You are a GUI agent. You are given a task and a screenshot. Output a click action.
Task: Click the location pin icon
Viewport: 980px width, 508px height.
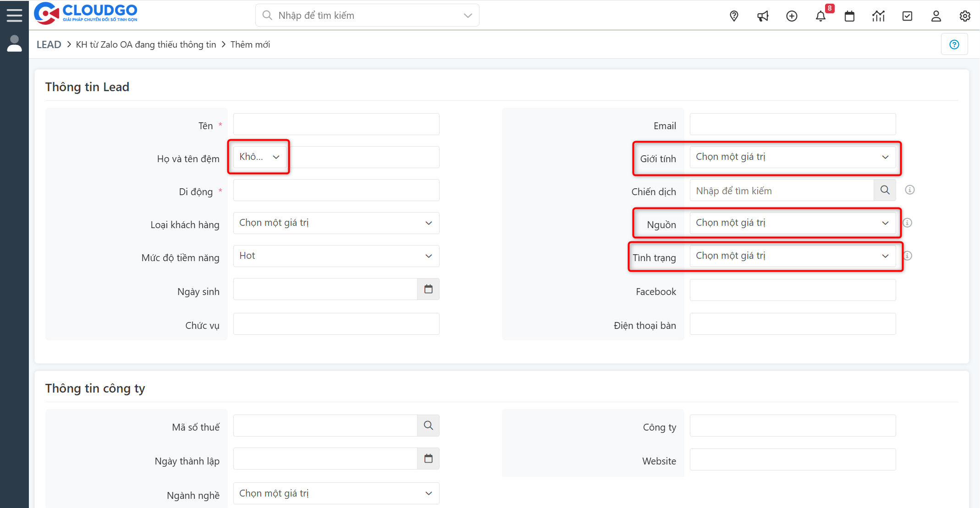click(x=734, y=16)
